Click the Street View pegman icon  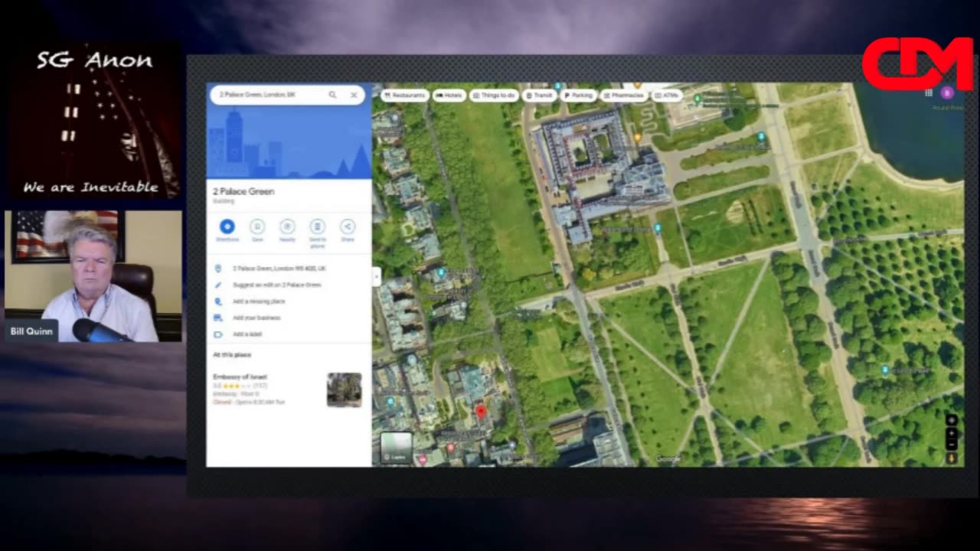[x=952, y=458]
